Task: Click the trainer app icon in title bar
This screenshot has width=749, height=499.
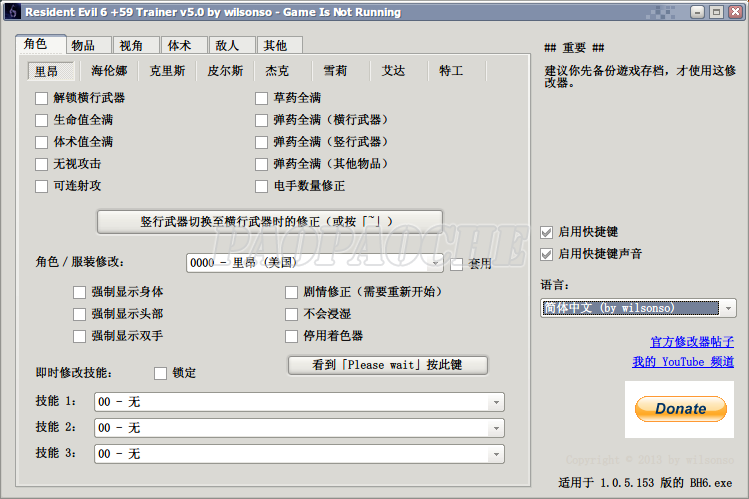Action: [11, 12]
